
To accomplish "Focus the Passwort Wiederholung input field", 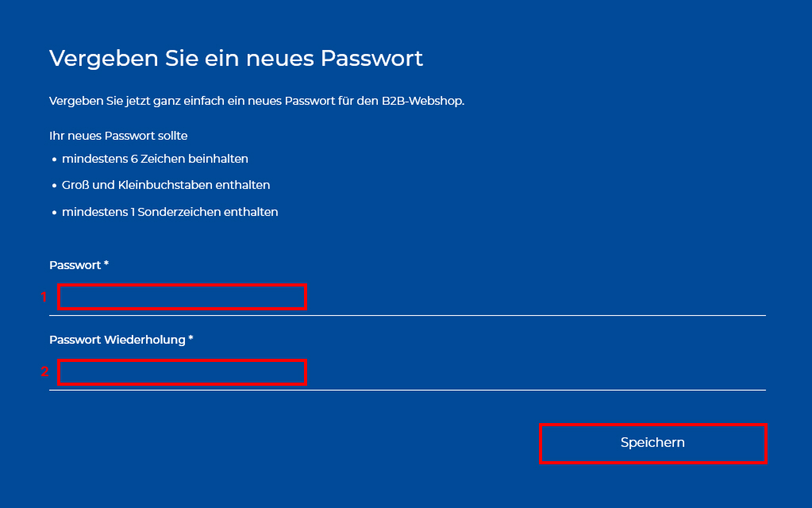I will click(x=182, y=371).
